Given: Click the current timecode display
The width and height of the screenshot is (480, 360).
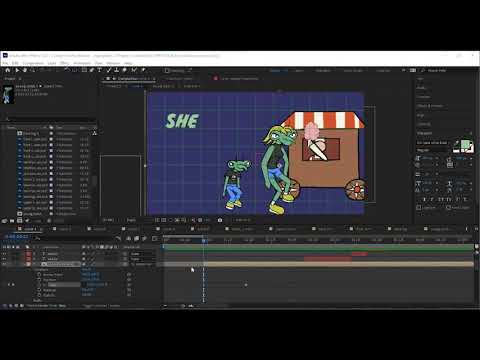Looking at the screenshot, I should [x=18, y=237].
